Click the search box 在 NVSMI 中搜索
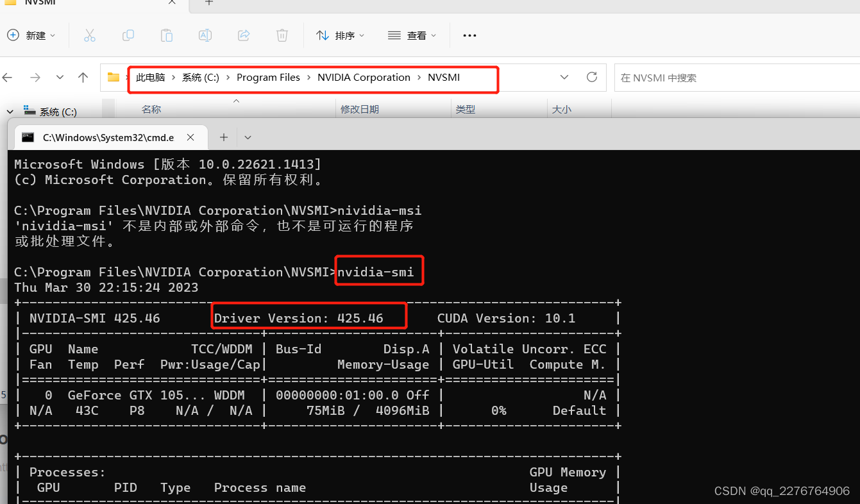Image resolution: width=860 pixels, height=504 pixels. (737, 78)
